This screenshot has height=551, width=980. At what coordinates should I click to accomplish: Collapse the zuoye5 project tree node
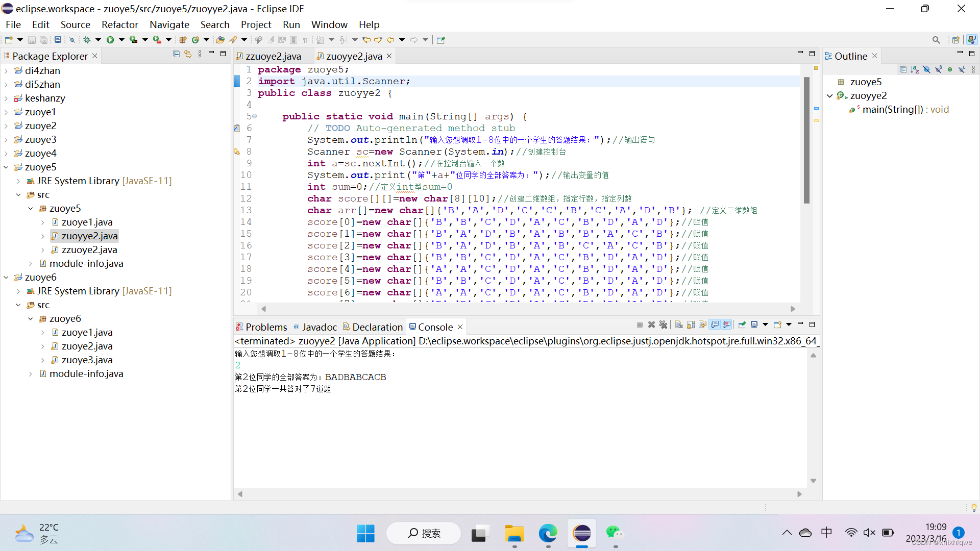(x=6, y=167)
